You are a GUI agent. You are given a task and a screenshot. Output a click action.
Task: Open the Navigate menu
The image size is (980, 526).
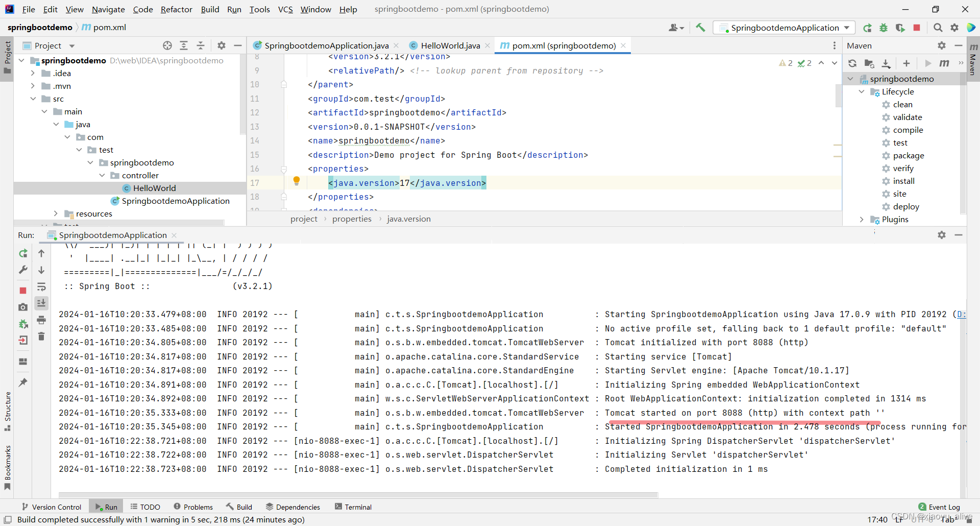click(108, 9)
